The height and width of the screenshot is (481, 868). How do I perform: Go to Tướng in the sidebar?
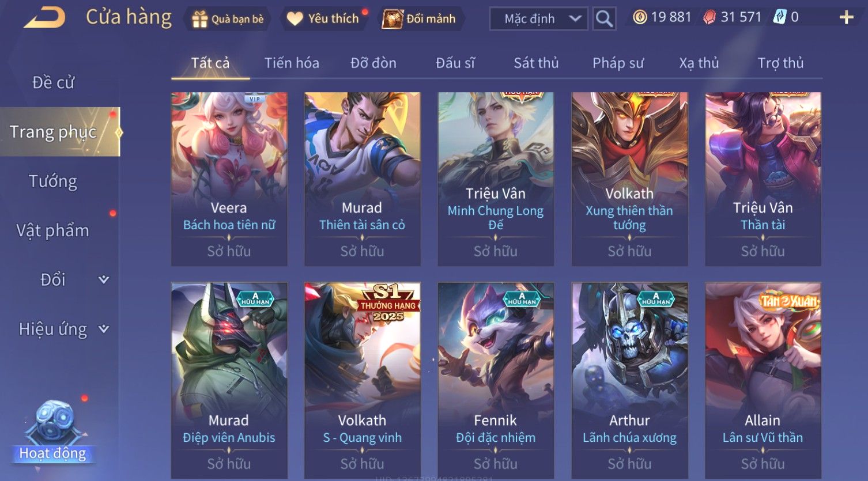point(53,181)
